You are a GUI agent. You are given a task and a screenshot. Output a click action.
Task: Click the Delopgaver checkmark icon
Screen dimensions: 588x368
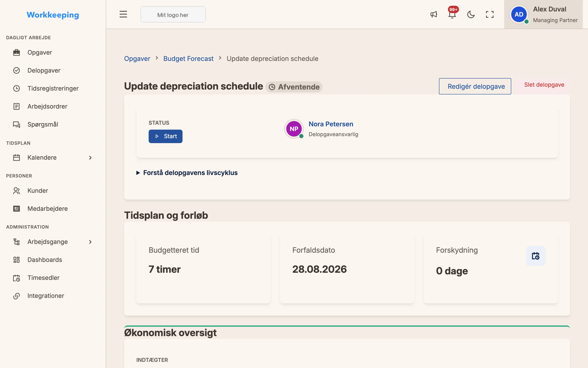click(x=17, y=71)
